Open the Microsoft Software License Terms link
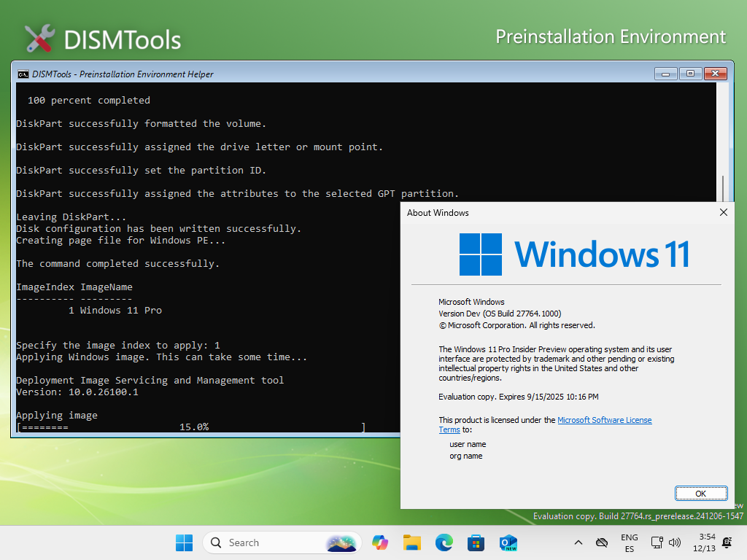The height and width of the screenshot is (560, 747). point(604,420)
